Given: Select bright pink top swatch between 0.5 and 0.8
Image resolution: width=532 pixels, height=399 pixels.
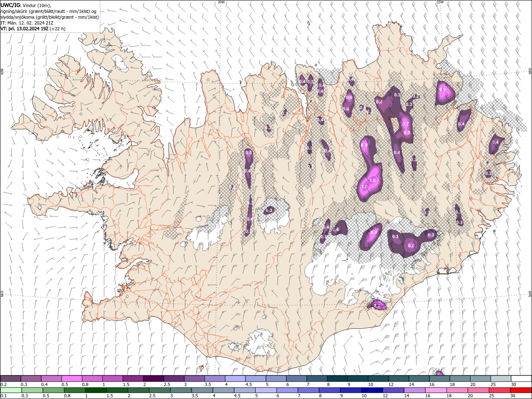Looking at the screenshot, I should 72,379.
